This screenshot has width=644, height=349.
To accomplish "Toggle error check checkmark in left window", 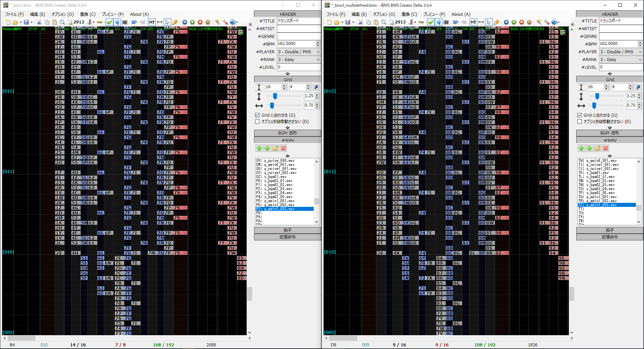I will 109,22.
